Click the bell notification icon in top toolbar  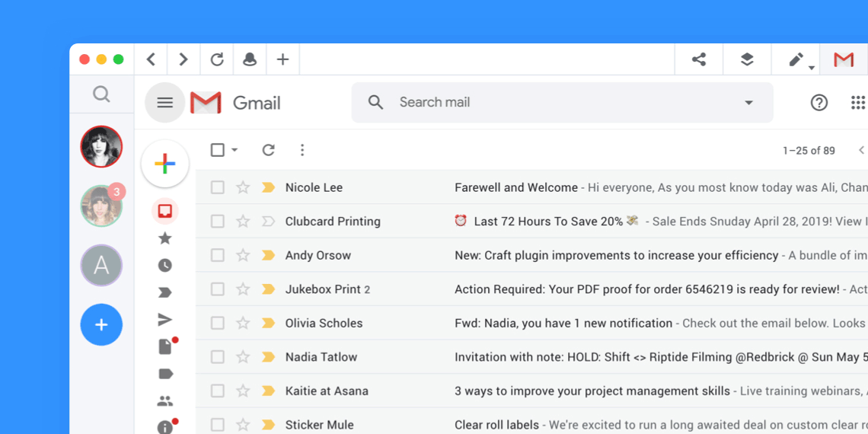pos(251,60)
